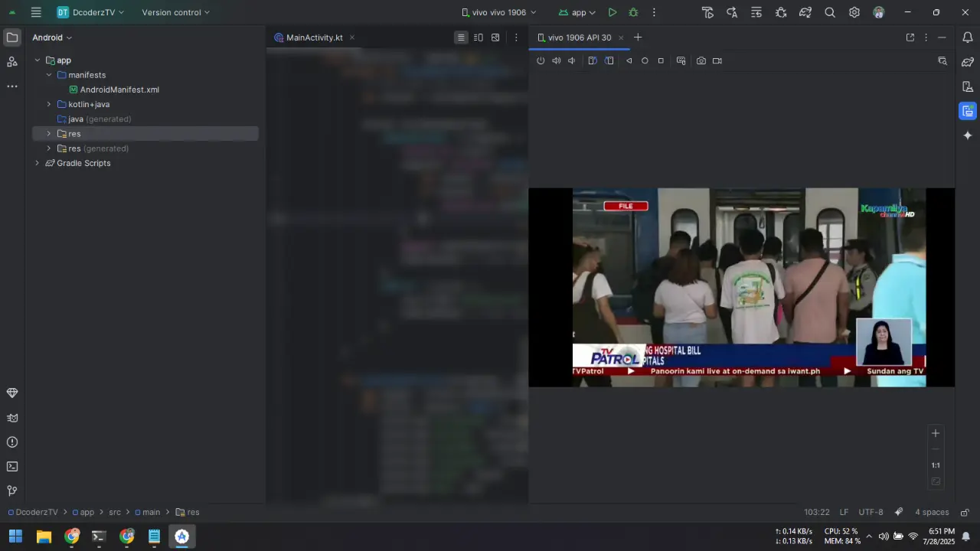The image size is (980, 551).
Task: Start device screen recording
Action: click(x=717, y=60)
